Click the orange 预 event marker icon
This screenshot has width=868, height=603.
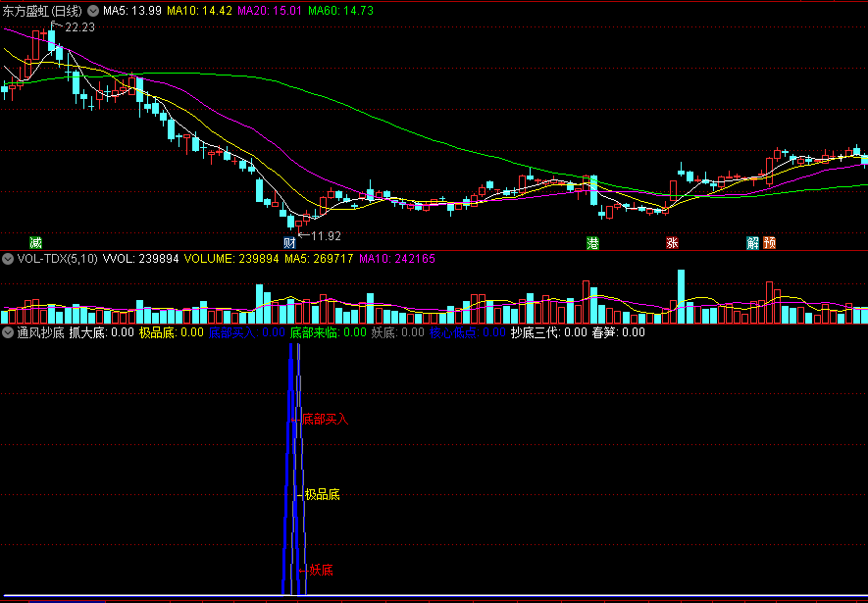769,242
